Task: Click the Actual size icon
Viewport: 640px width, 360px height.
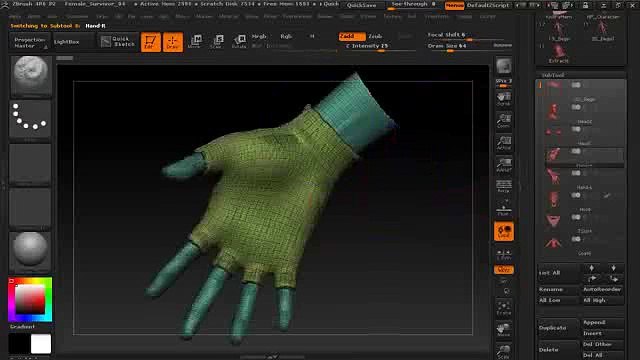Action: pos(504,143)
